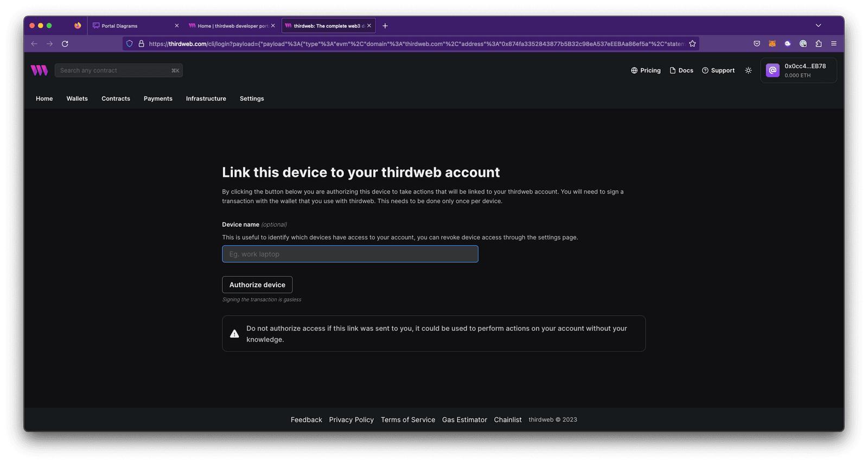Image resolution: width=868 pixels, height=463 pixels.
Task: Open the 0x0cc4...EB78 wallet account menu
Action: pos(799,70)
